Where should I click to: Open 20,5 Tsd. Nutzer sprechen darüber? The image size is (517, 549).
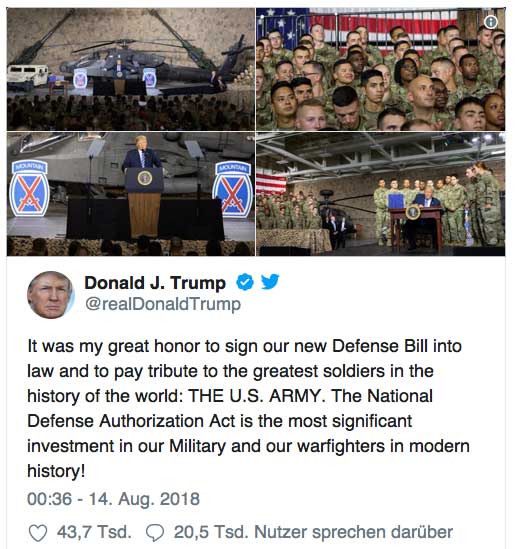click(x=313, y=532)
